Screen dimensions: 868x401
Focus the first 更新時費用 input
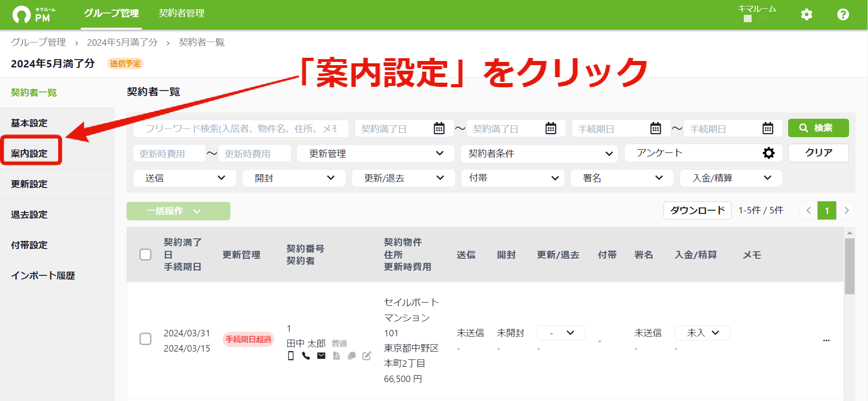tap(169, 153)
